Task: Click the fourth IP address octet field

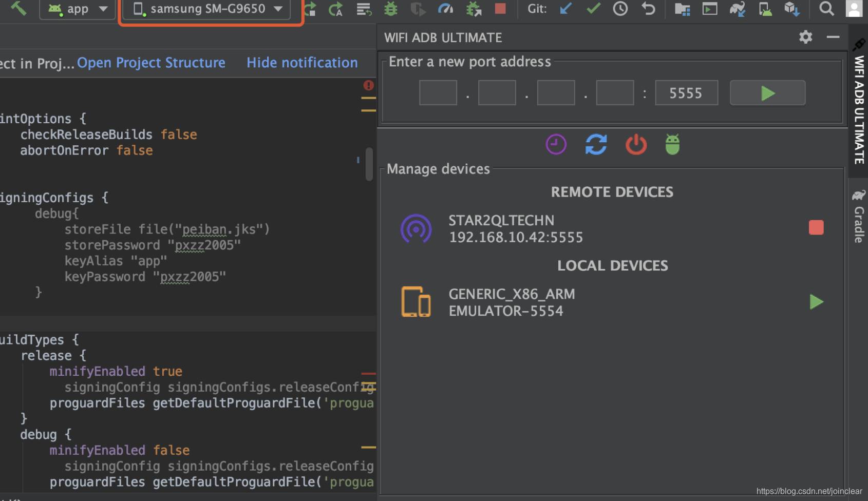Action: coord(615,93)
